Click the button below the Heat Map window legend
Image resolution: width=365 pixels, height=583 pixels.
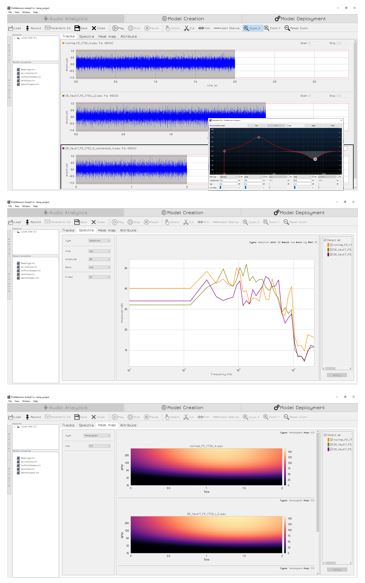337,569
